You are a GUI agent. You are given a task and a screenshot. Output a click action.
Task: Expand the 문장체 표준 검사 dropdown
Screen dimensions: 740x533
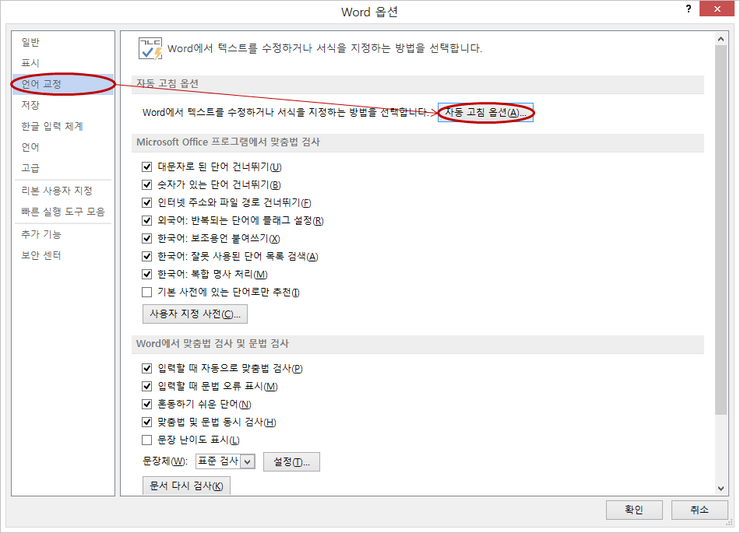click(x=248, y=462)
